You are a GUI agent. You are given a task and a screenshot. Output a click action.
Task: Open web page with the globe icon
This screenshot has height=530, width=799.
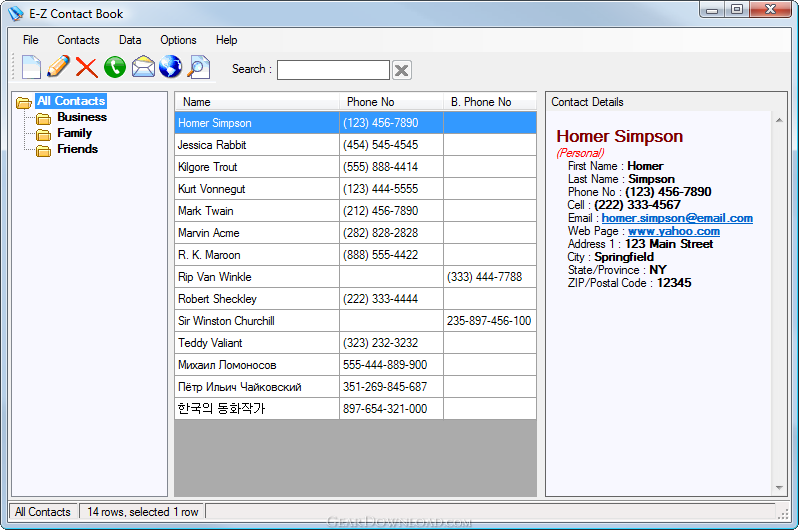point(170,67)
